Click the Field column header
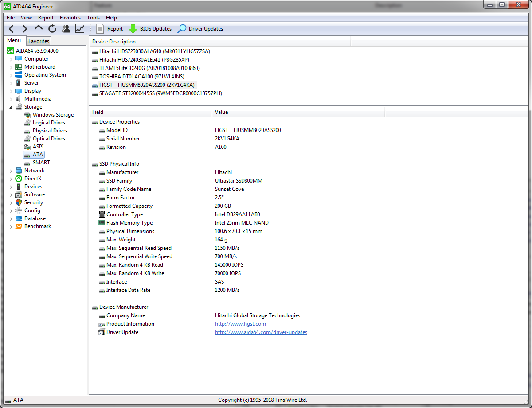The image size is (532, 408). pyautogui.click(x=150, y=112)
